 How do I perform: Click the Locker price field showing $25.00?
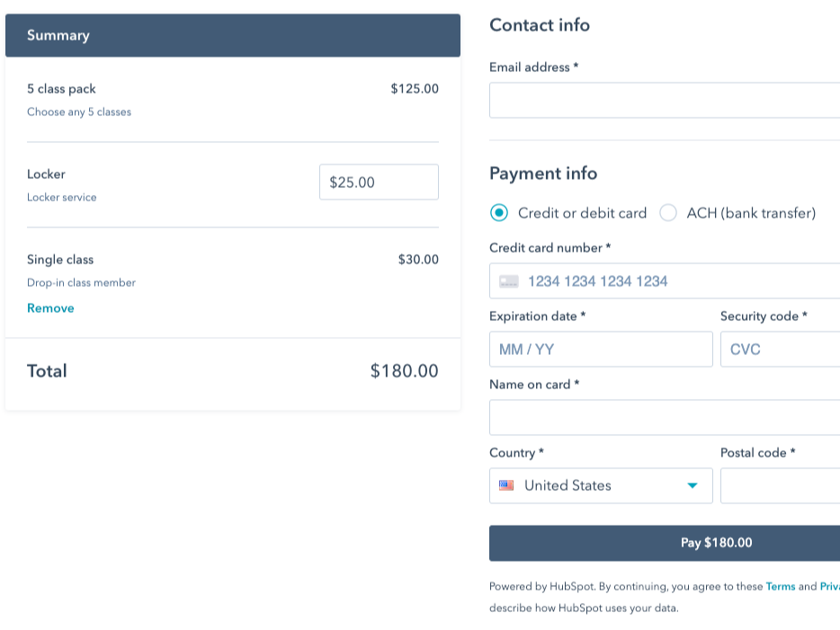pos(379,182)
